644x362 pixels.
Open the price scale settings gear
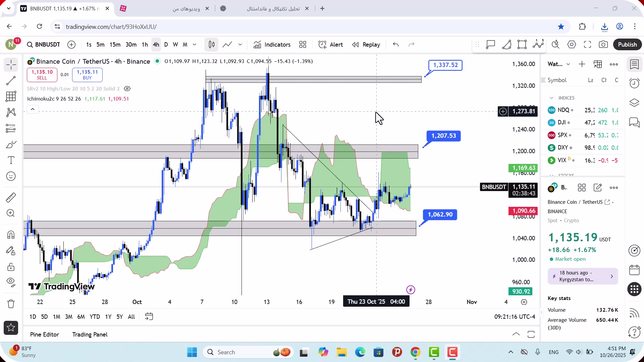(524, 302)
